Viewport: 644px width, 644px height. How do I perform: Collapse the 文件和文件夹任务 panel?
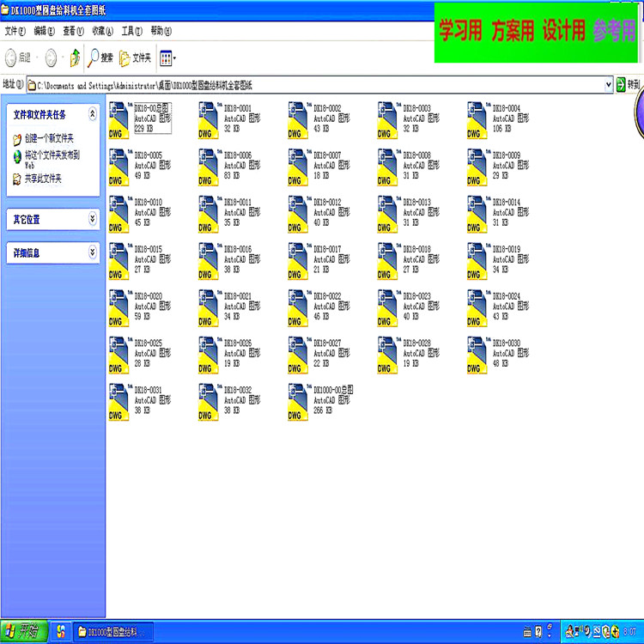pos(93,113)
